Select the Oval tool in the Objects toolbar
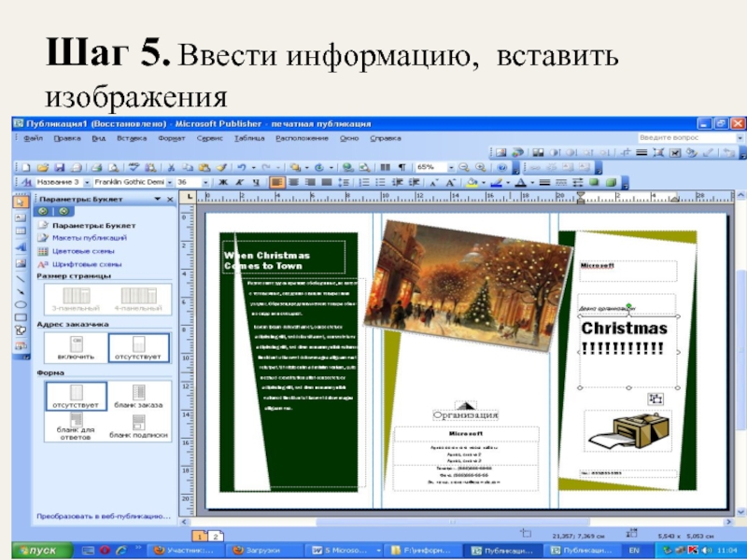Screen dimensions: 747x560 tap(21, 303)
